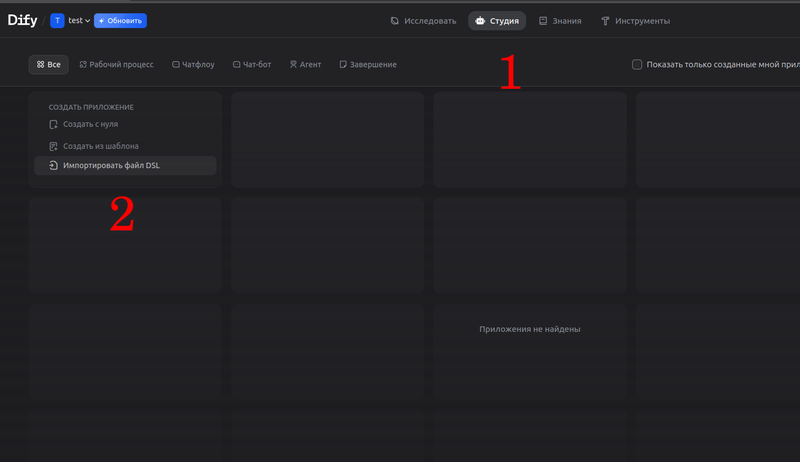Click the Dify logo
The image size is (800, 462).
click(22, 20)
